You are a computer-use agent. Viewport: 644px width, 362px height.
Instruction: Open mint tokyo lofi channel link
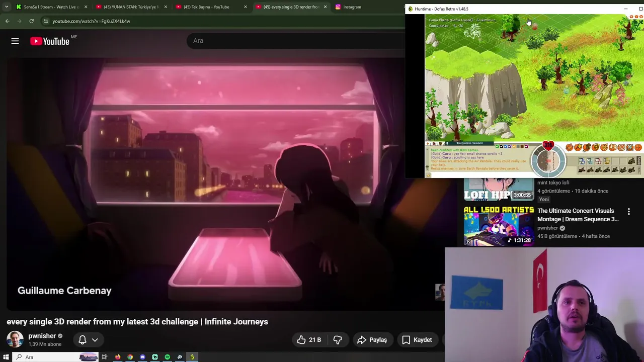coord(553,183)
